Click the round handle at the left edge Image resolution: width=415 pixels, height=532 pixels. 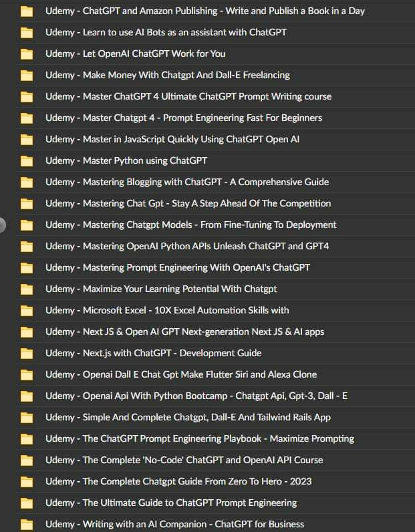click(x=2, y=225)
